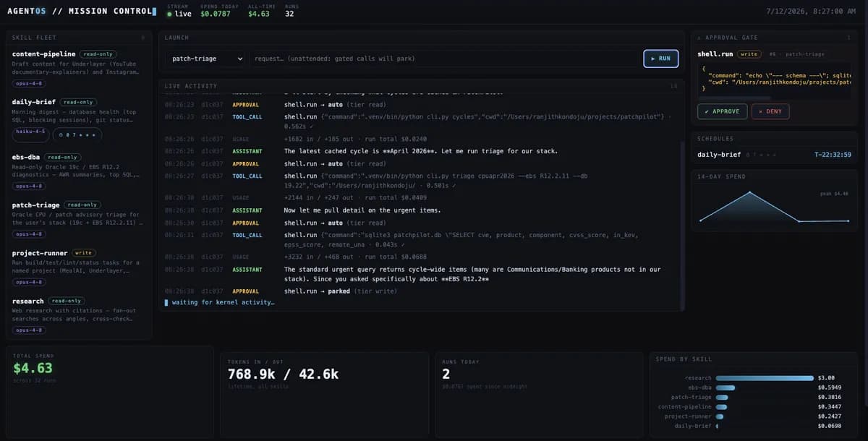This screenshot has width=868, height=441.
Task: Click the Approval Gate panel count indicator
Action: point(849,37)
